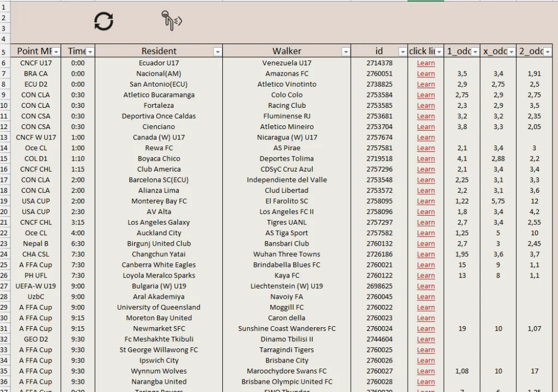Click the Birgunj United Club cell
This screenshot has height=392, width=558.
click(159, 244)
